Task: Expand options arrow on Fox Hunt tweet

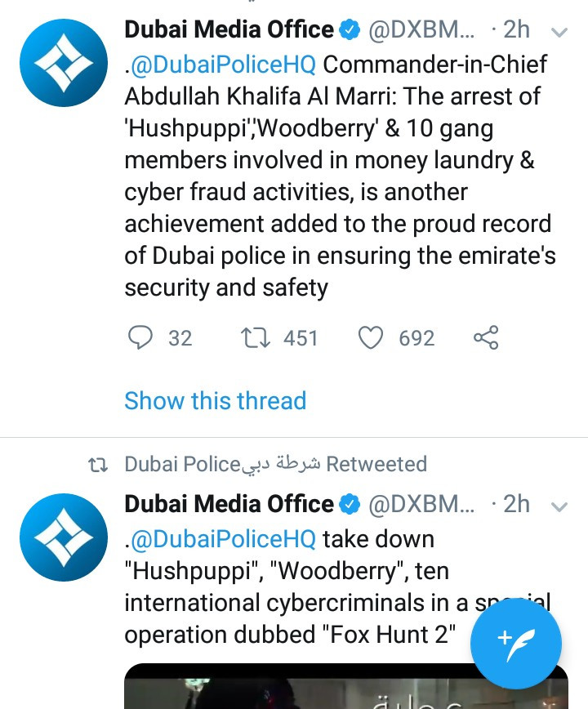Action: click(x=559, y=506)
